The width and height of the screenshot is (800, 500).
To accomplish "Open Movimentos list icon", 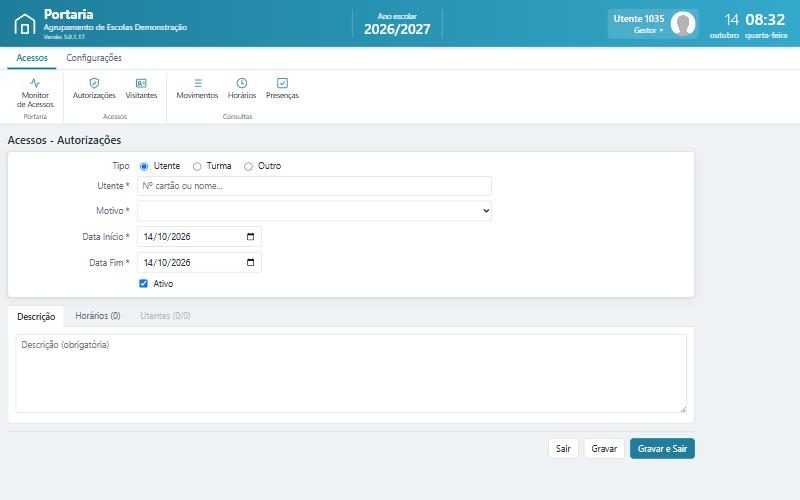I will [x=198, y=83].
